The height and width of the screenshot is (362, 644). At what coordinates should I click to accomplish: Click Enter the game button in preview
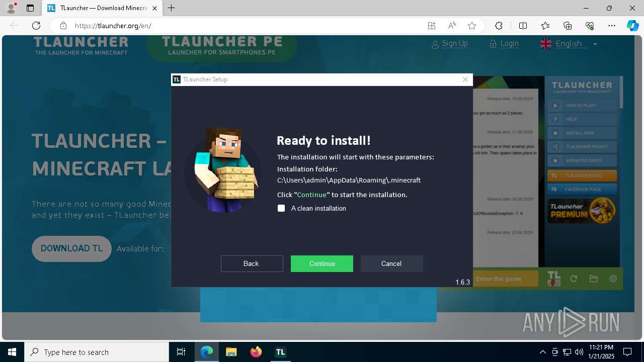point(507,279)
